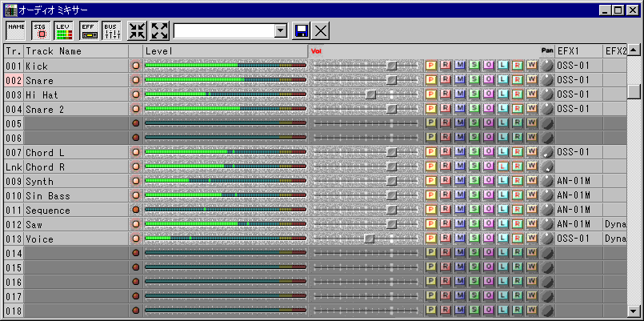The image size is (644, 321).
Task: Toggle the P button on Kick track
Action: 430,66
